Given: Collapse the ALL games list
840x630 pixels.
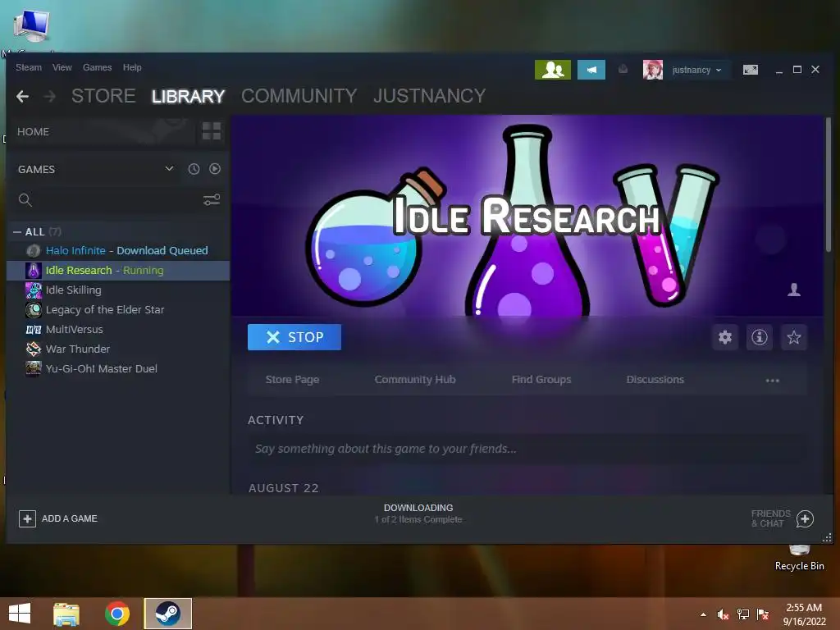Looking at the screenshot, I should coord(17,232).
